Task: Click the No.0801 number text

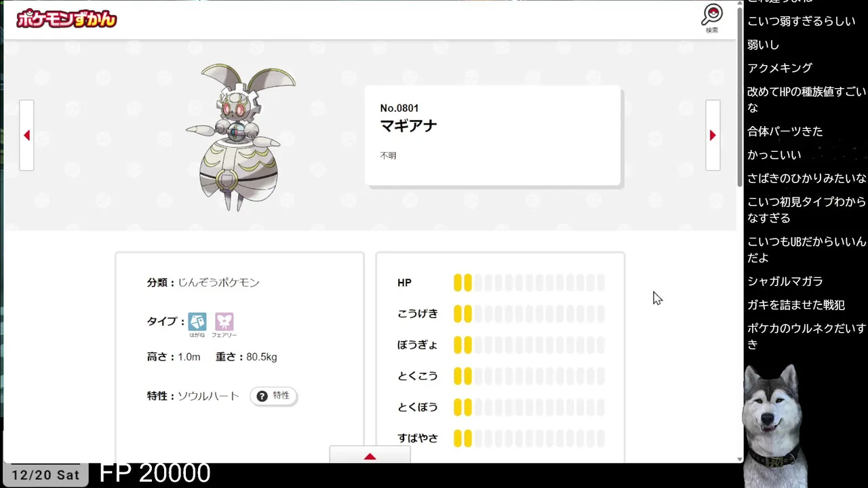Action: point(399,108)
